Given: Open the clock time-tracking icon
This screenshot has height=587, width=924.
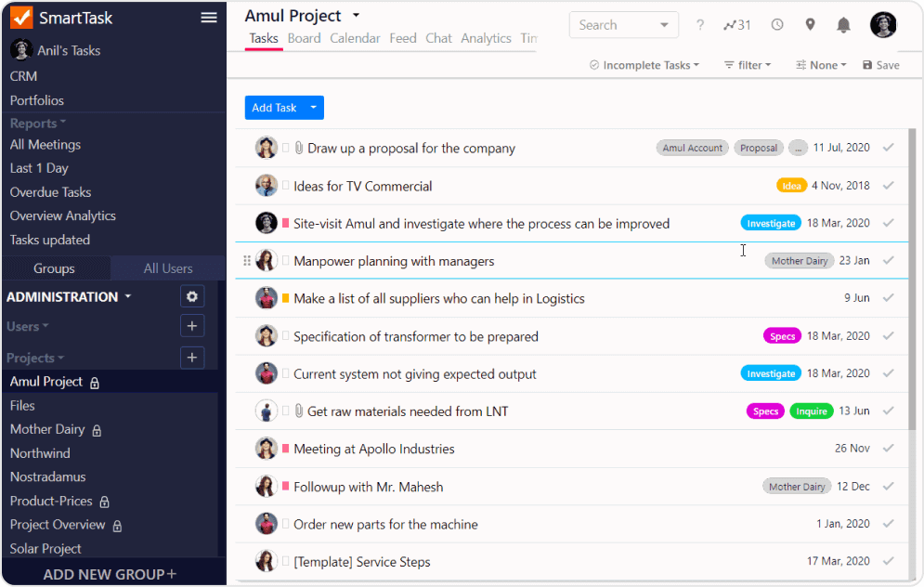Looking at the screenshot, I should pos(777,25).
